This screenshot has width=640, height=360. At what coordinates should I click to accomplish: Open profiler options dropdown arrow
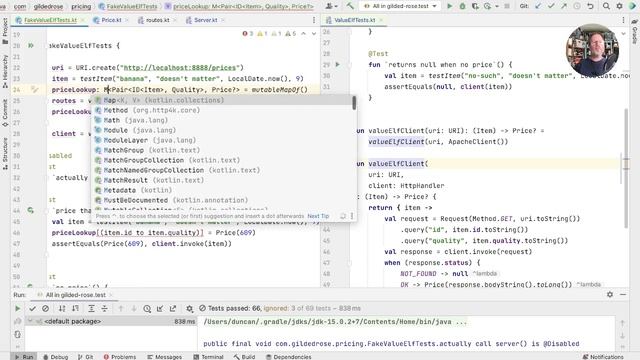point(497,7)
